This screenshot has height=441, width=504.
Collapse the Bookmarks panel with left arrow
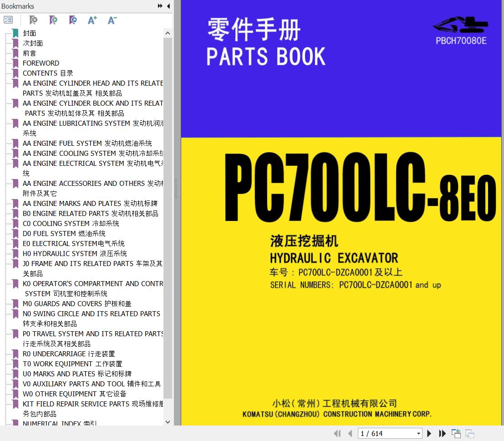point(168,6)
